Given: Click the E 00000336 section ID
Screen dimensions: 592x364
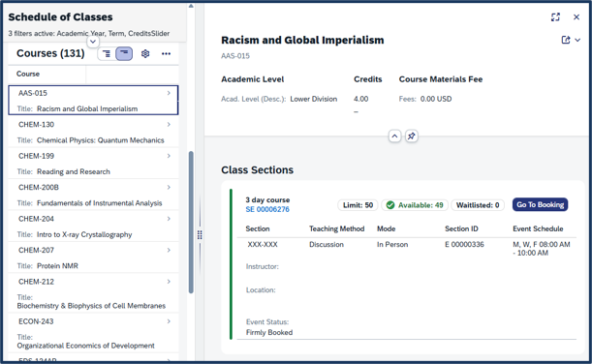Looking at the screenshot, I should [464, 244].
